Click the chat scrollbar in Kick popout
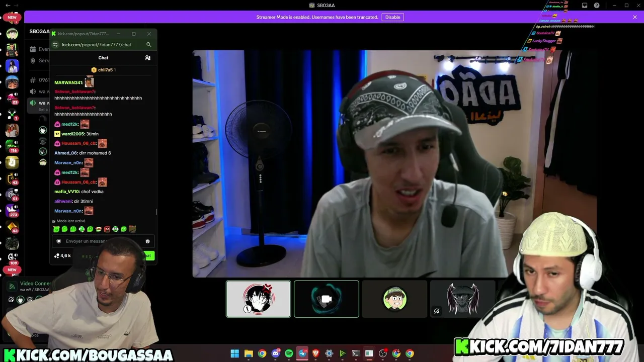Viewport: 644px width, 362px height. tap(156, 212)
